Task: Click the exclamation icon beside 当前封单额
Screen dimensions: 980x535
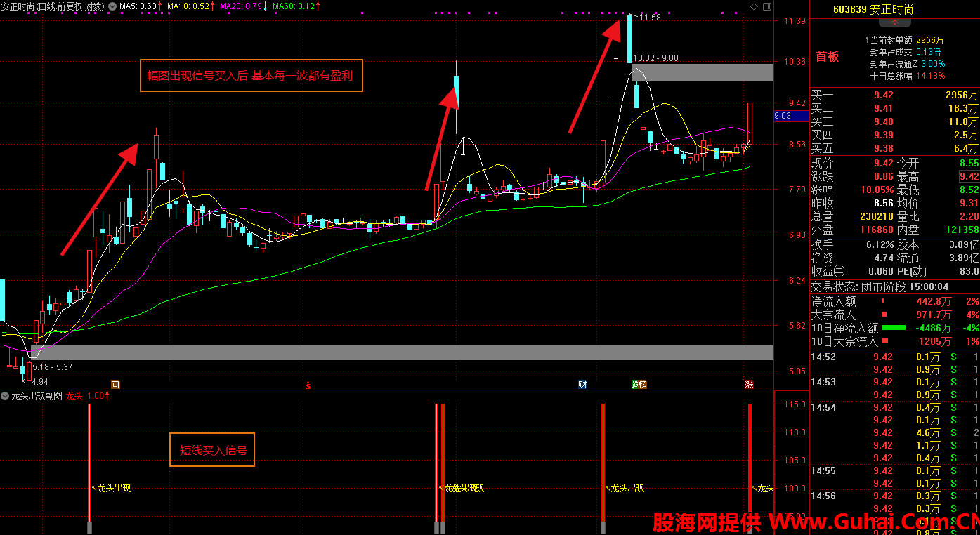Action: [x=867, y=40]
